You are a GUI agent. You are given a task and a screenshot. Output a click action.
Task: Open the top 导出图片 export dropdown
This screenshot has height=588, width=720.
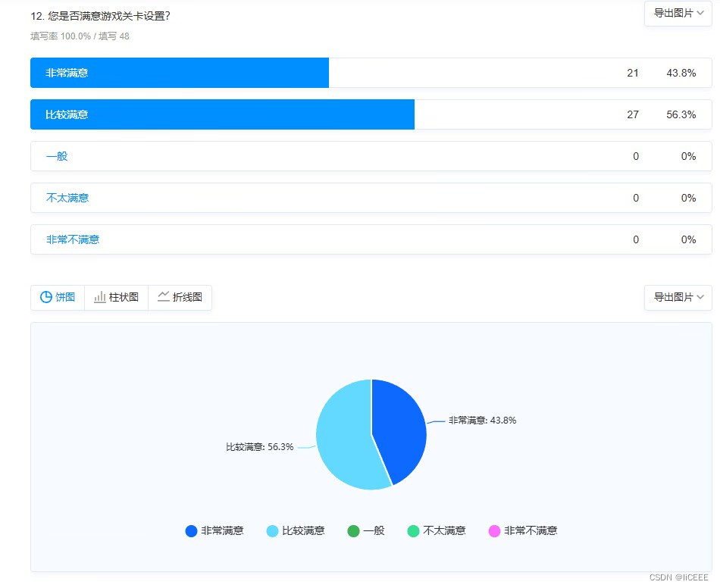pyautogui.click(x=677, y=14)
